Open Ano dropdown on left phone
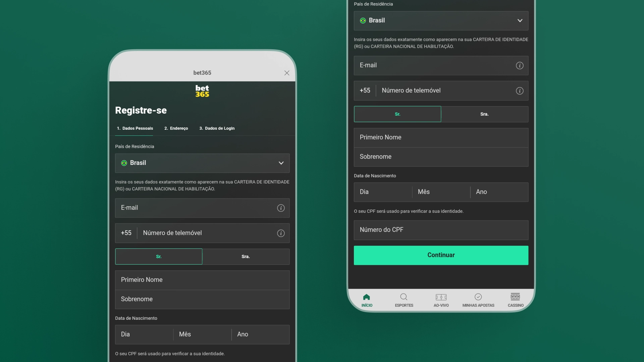 (261, 335)
